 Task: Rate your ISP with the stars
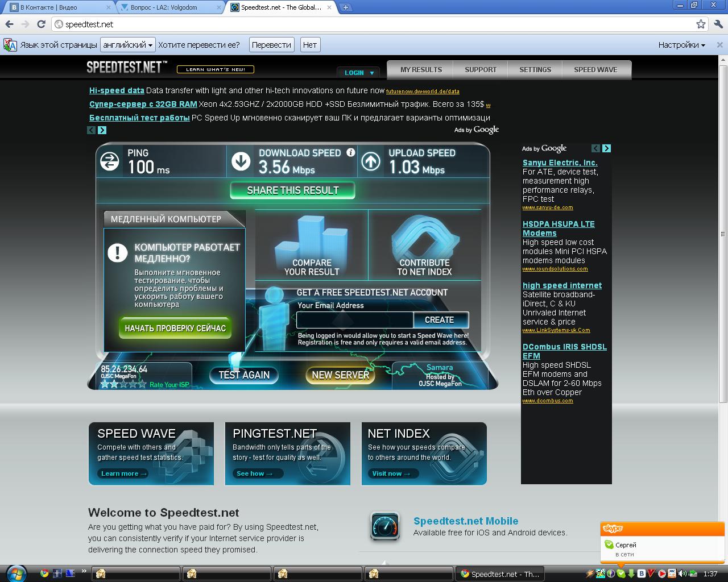tap(123, 384)
